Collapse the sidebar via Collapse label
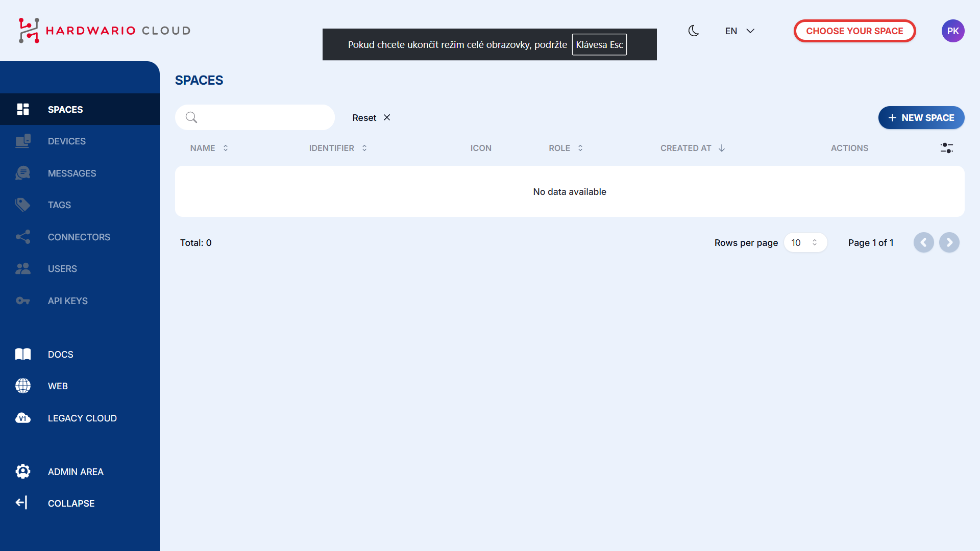This screenshot has width=980, height=551. click(x=71, y=504)
